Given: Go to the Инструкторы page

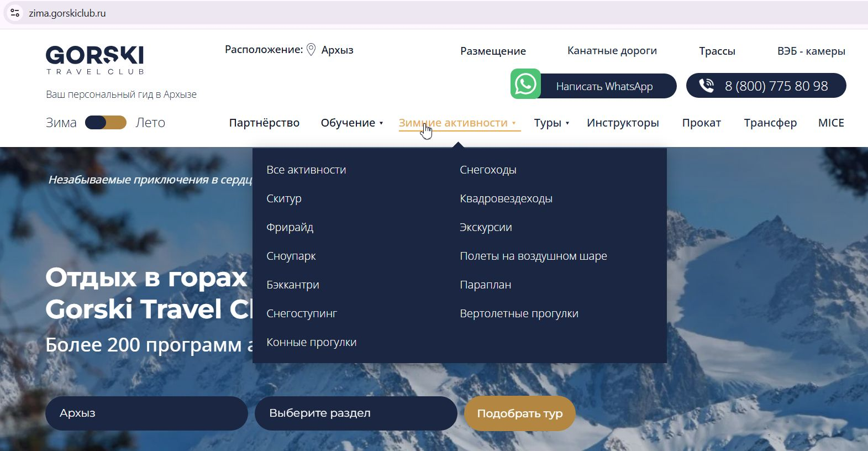Looking at the screenshot, I should tap(623, 123).
